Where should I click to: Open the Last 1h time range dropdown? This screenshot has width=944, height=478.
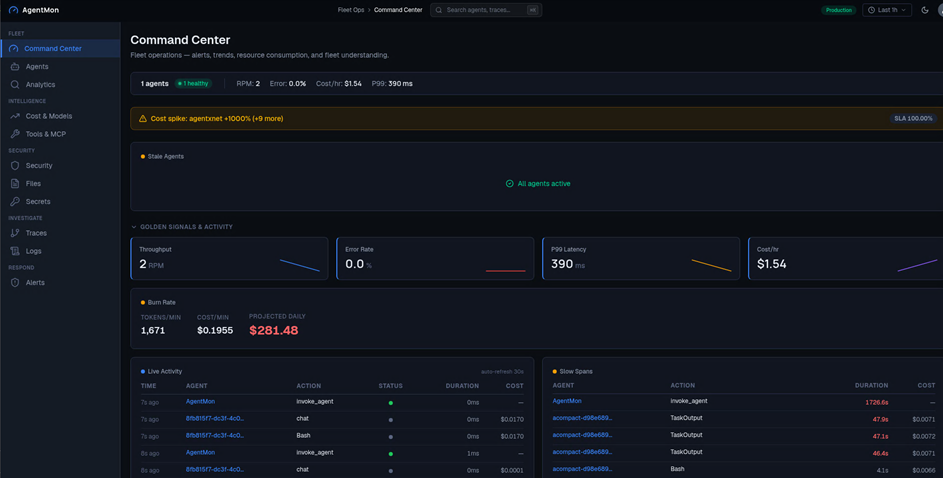[x=887, y=10]
